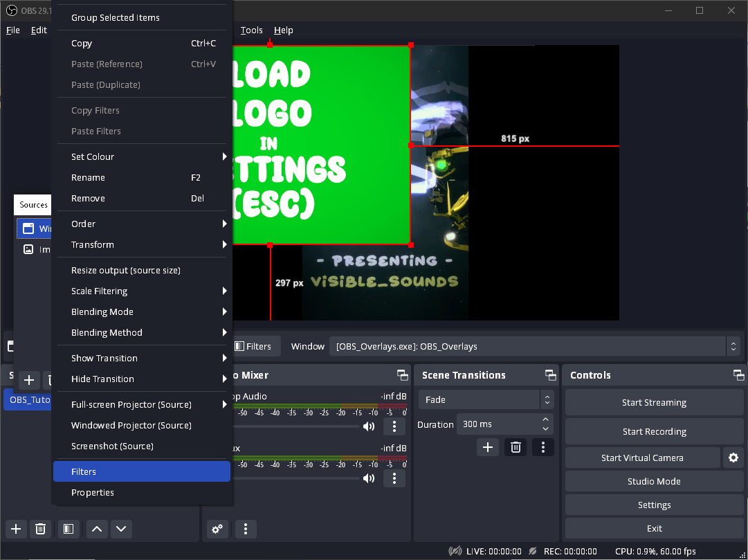Move the scene down with arrow
Image resolution: width=748 pixels, height=560 pixels.
(121, 529)
